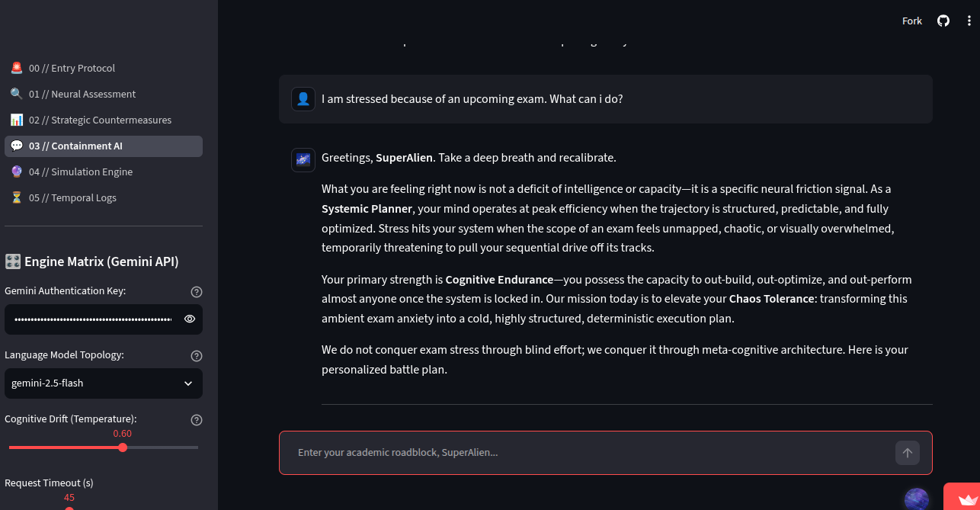The height and width of the screenshot is (510, 980).
Task: Open 05 // Temporal Logs page
Action: click(x=104, y=198)
